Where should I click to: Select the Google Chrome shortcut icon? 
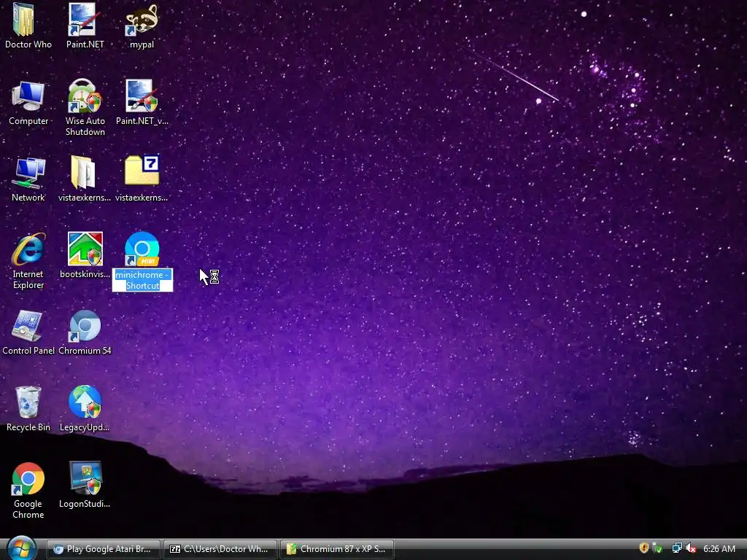28,478
